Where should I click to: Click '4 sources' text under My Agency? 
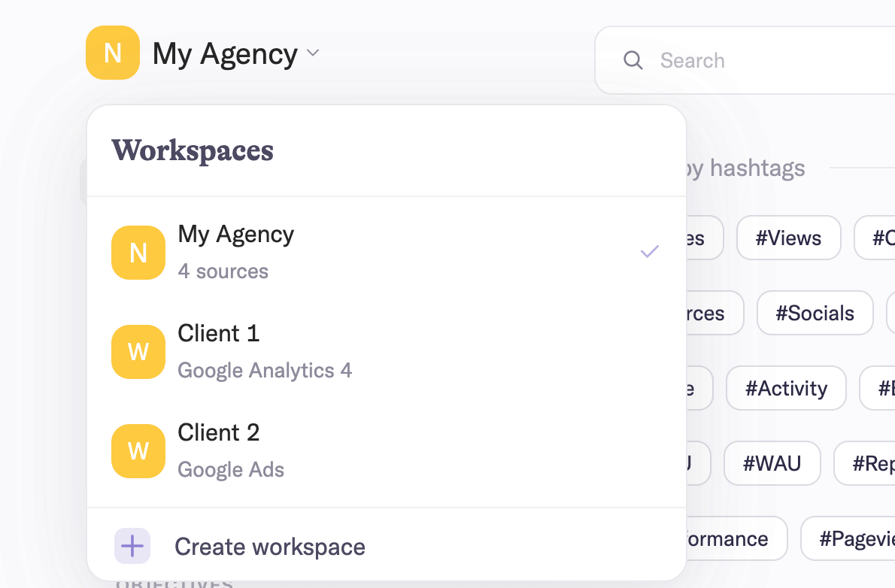tap(223, 271)
